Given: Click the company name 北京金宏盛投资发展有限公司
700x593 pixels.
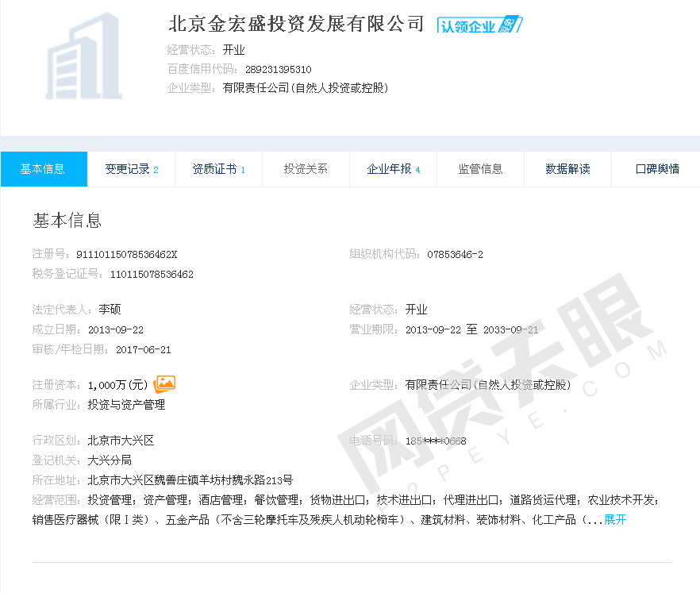Looking at the screenshot, I should (297, 24).
